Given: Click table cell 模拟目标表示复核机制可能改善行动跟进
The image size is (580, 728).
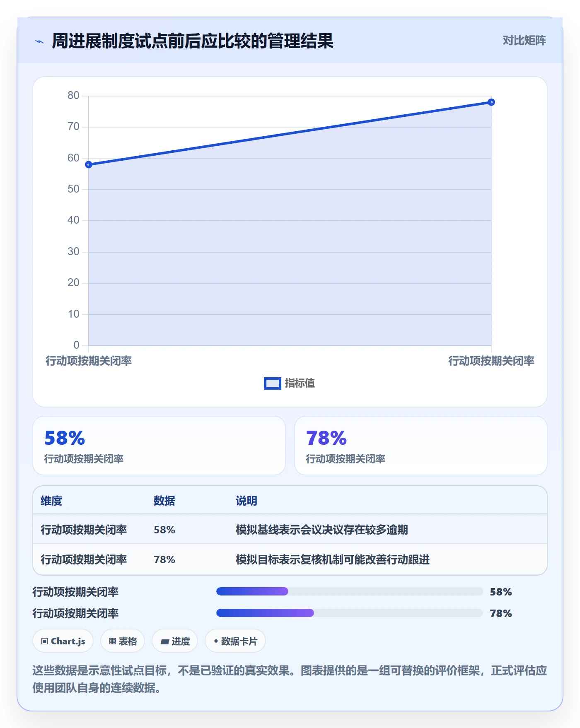Looking at the screenshot, I should click(333, 559).
